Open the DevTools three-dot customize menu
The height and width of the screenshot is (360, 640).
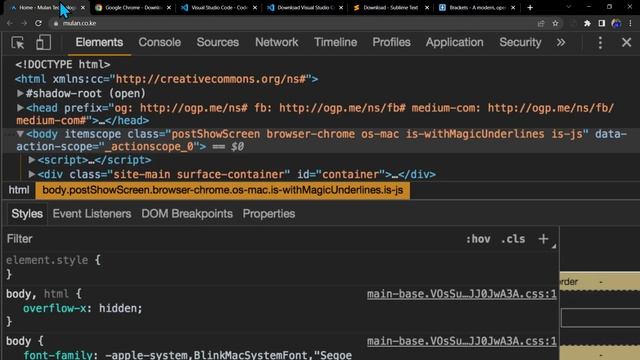pyautogui.click(x=600, y=42)
